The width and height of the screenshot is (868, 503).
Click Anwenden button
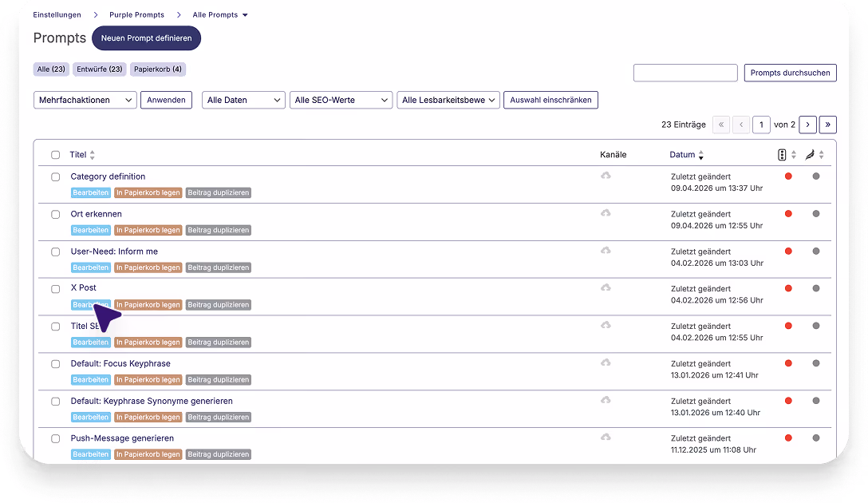click(166, 101)
